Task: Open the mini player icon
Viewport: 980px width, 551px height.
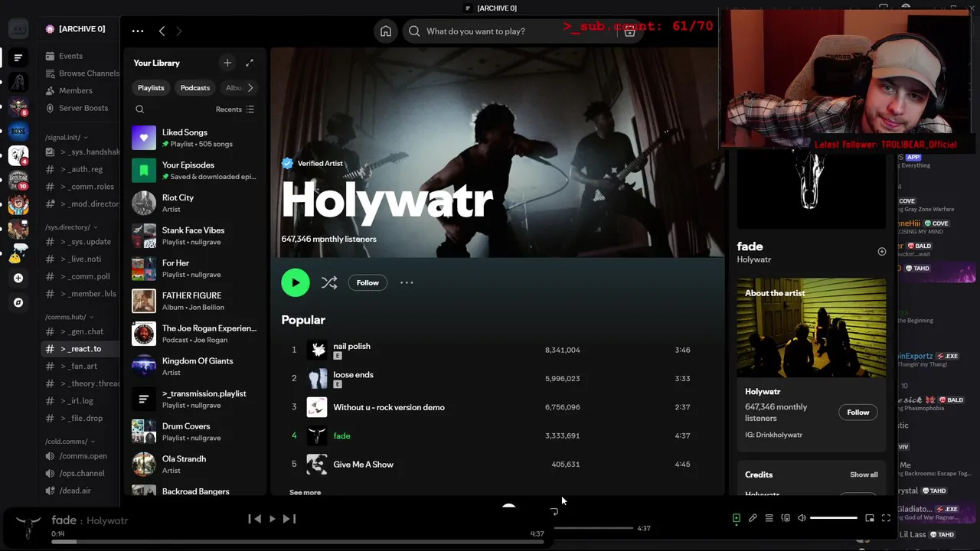Action: pyautogui.click(x=870, y=518)
